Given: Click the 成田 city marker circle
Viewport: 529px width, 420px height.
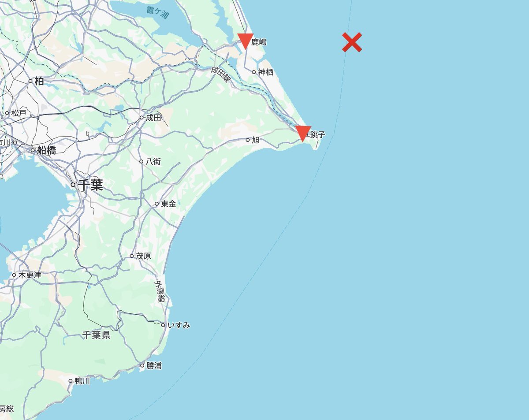Looking at the screenshot, I should 142,118.
